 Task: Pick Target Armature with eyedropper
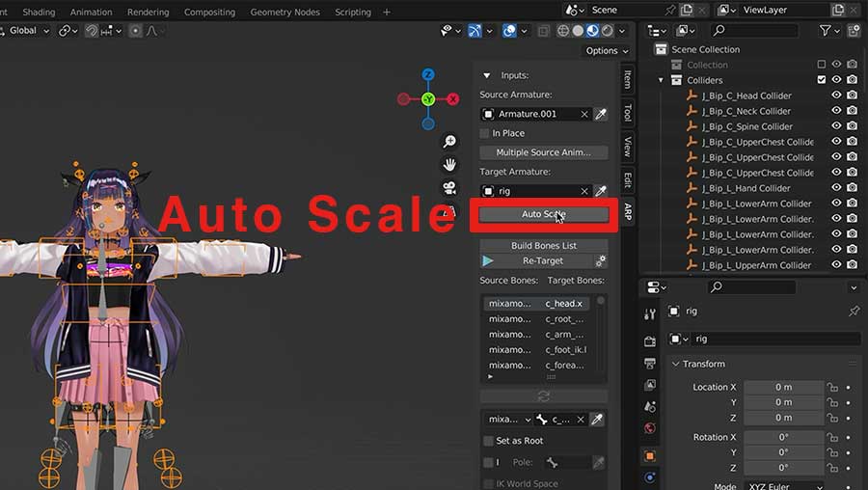[601, 191]
